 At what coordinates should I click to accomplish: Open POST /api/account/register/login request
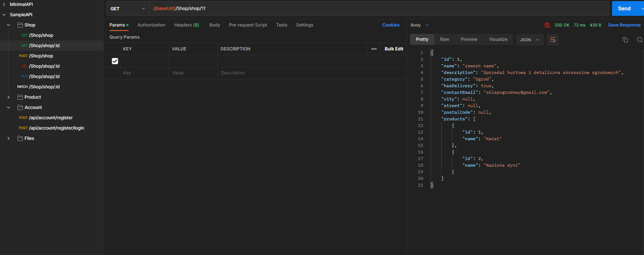tap(51, 128)
